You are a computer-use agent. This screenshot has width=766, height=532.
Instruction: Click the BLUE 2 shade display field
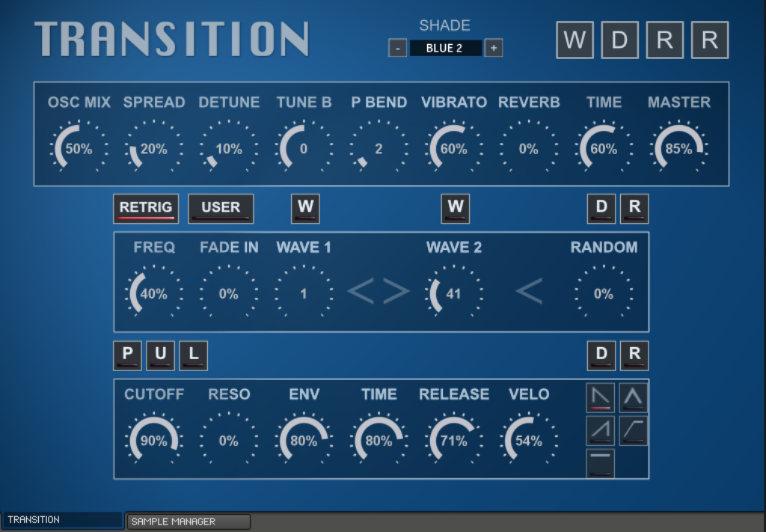click(445, 47)
